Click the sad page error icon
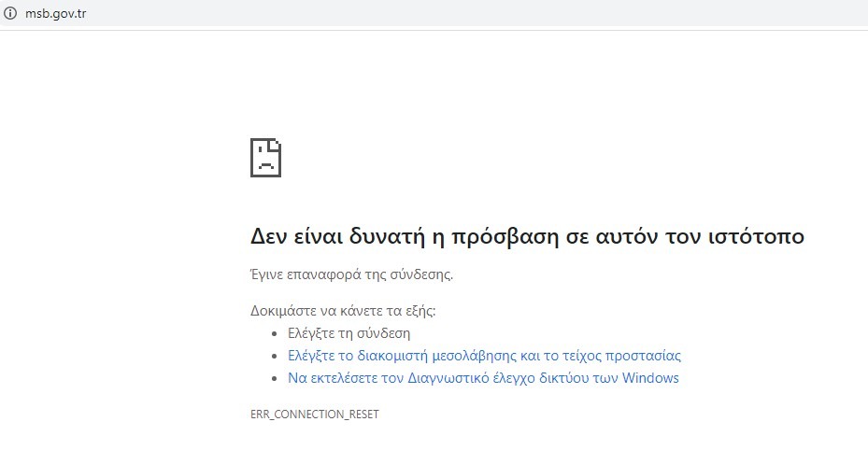The width and height of the screenshot is (868, 450). (x=265, y=158)
